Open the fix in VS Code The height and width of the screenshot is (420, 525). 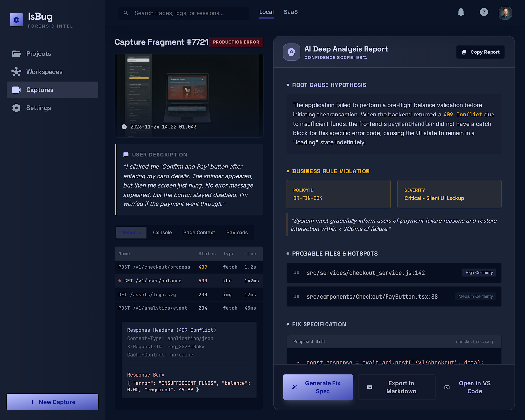coord(474,387)
